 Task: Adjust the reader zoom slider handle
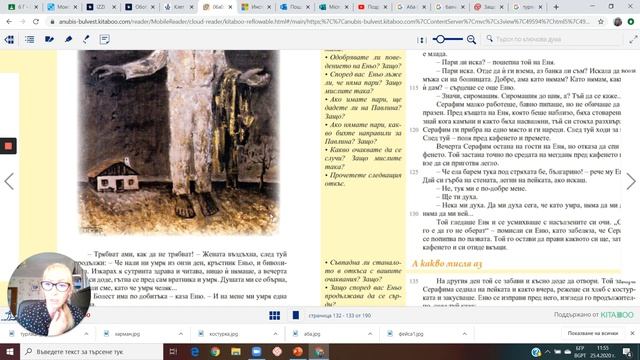pyautogui.click(x=440, y=39)
